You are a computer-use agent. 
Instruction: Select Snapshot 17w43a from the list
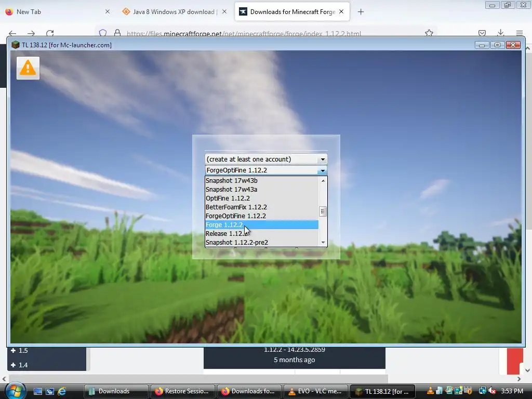coord(262,189)
